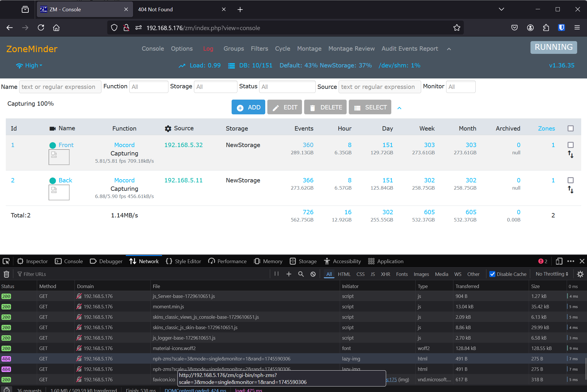Tick the Front monitor checkbox

click(x=570, y=145)
